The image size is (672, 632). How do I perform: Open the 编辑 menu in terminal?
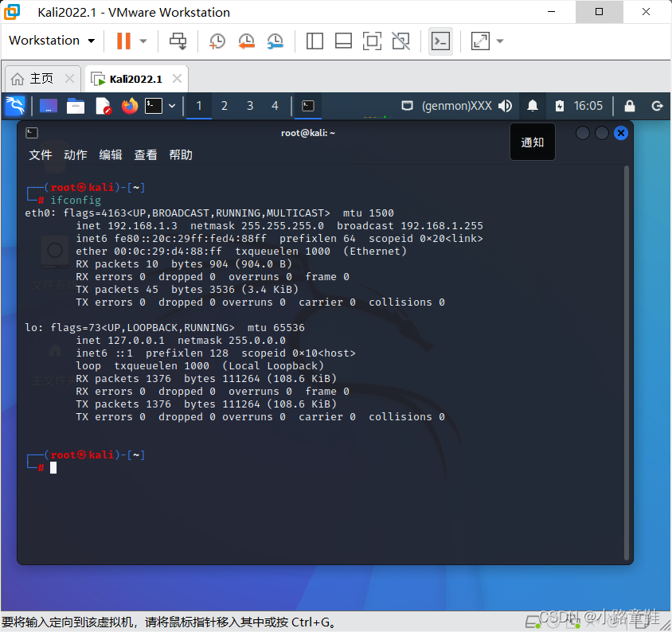point(111,154)
